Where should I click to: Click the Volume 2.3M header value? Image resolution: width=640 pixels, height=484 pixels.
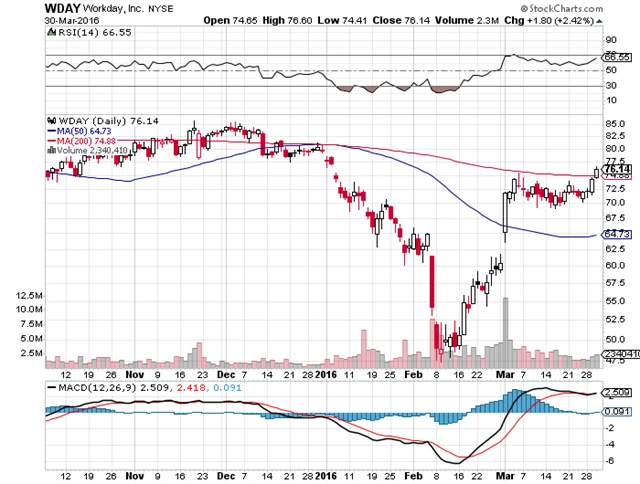point(467,20)
